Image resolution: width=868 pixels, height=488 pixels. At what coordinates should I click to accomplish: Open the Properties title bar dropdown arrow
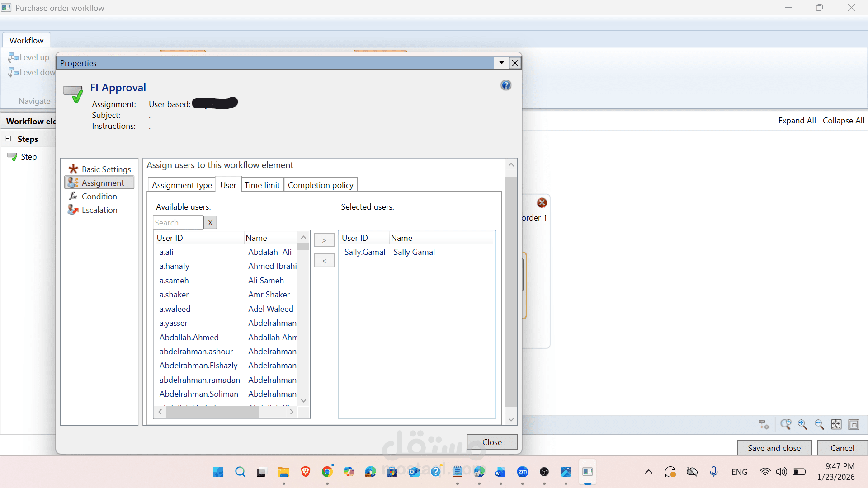tap(501, 63)
